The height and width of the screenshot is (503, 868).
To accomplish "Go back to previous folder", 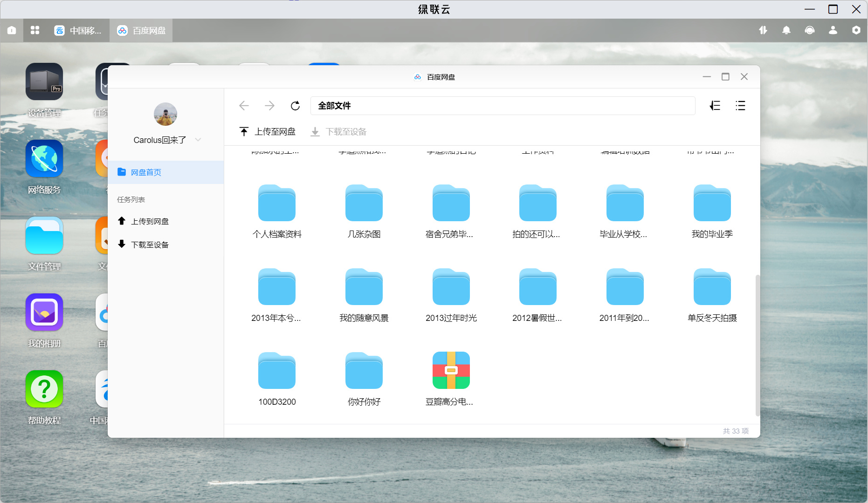I will [244, 106].
